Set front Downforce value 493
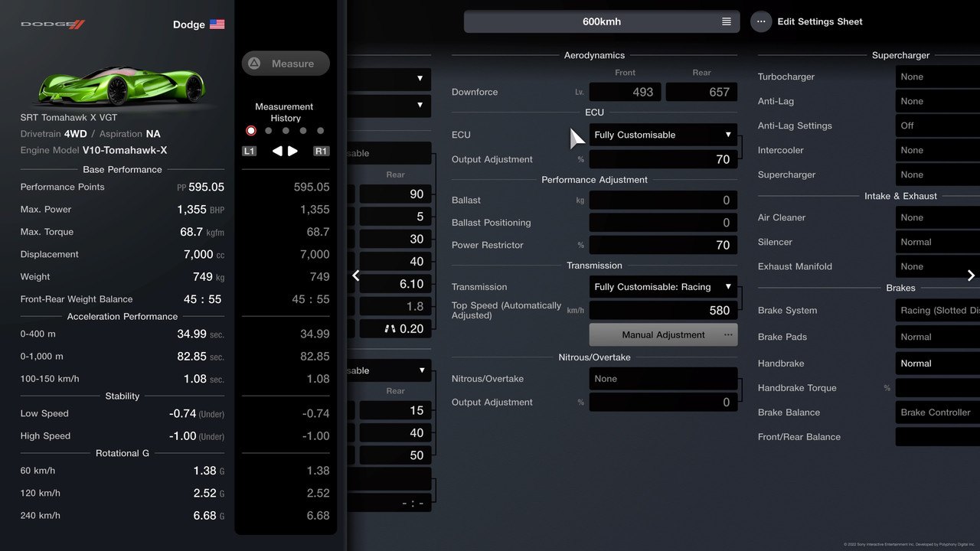The width and height of the screenshot is (980, 551). coord(625,92)
